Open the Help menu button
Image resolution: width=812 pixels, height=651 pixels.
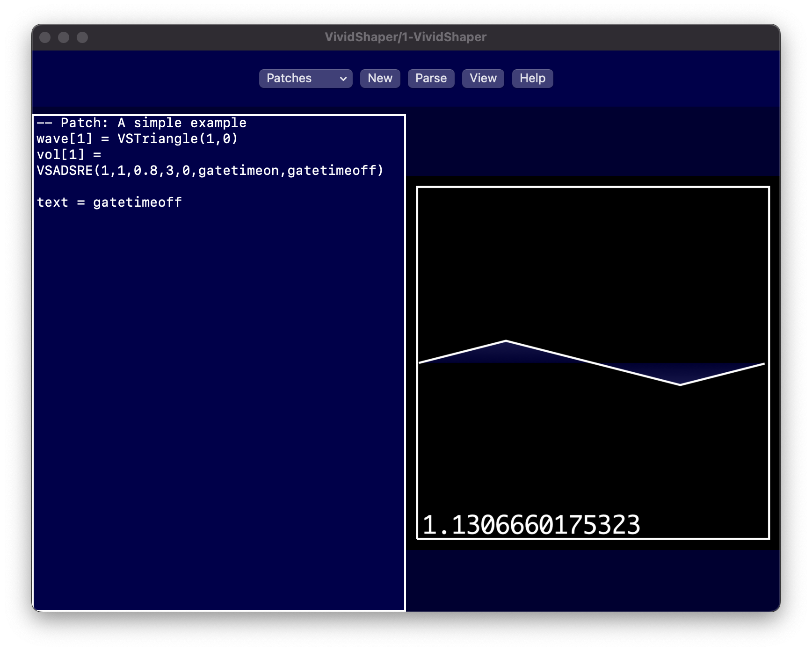click(x=532, y=78)
